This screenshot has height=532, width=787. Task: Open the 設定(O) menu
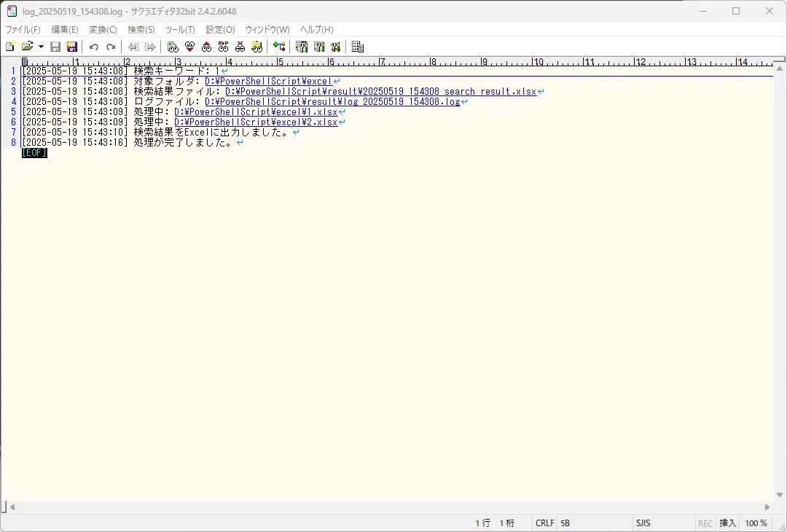220,30
